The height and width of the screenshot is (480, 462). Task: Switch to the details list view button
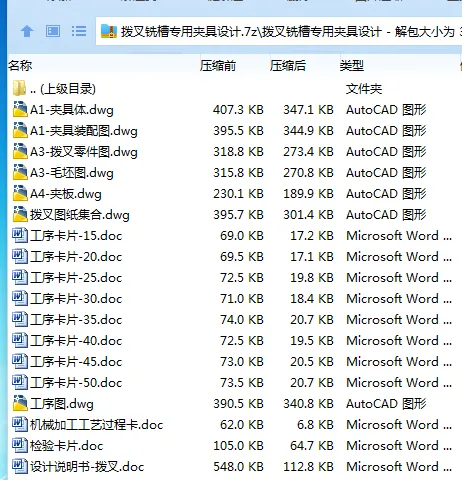(79, 32)
